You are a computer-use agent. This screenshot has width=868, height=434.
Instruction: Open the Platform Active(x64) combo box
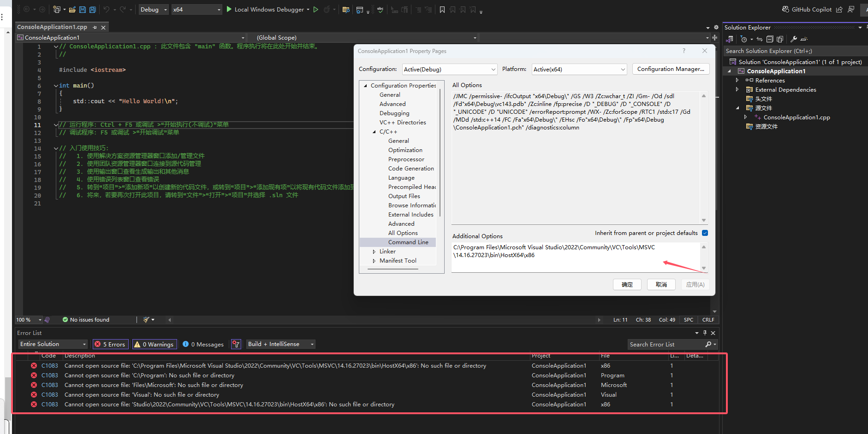click(x=579, y=69)
